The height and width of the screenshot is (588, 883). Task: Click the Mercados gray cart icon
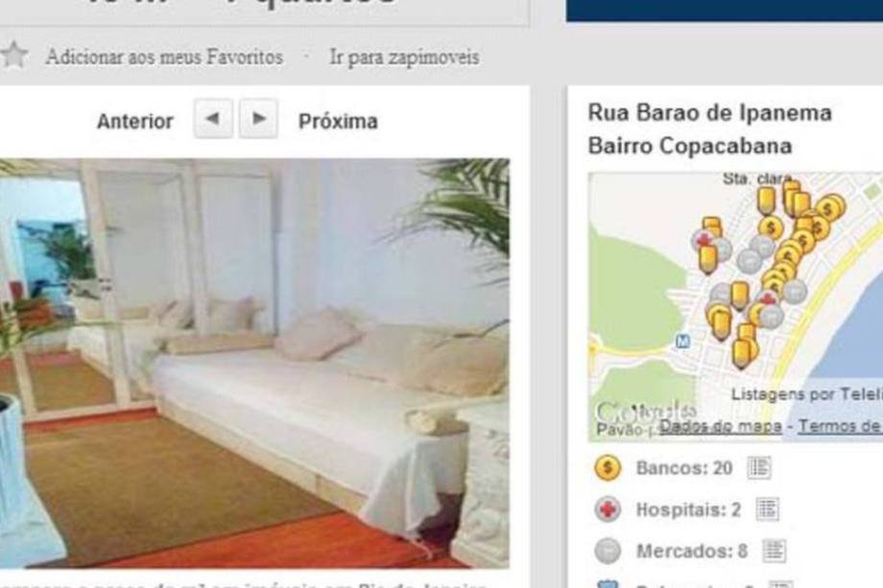coord(607,551)
